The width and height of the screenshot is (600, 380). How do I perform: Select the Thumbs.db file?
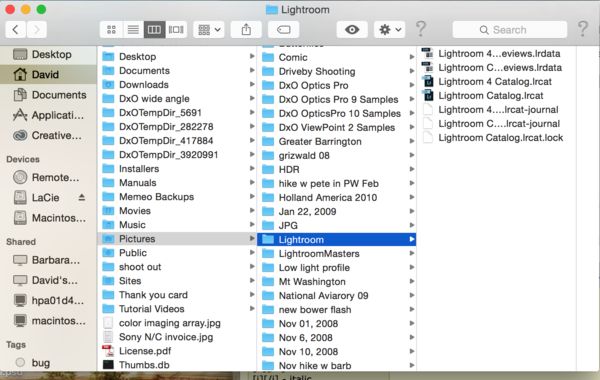click(x=177, y=365)
